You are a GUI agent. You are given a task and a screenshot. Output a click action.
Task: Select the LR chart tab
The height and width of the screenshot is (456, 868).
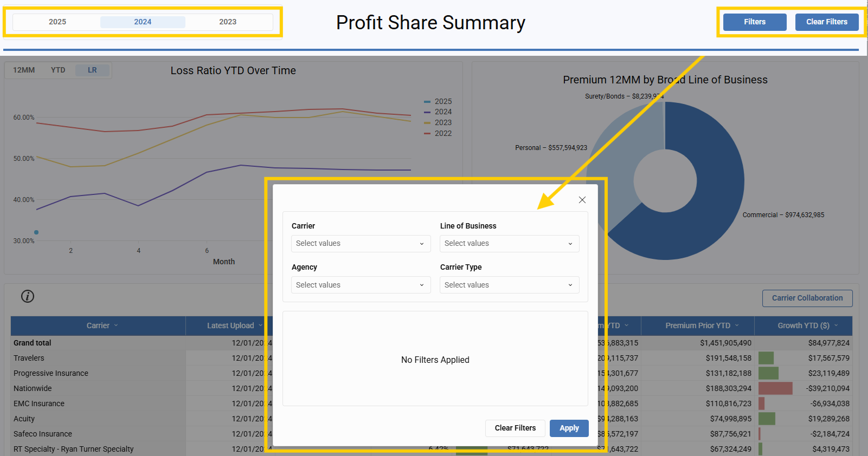point(92,70)
